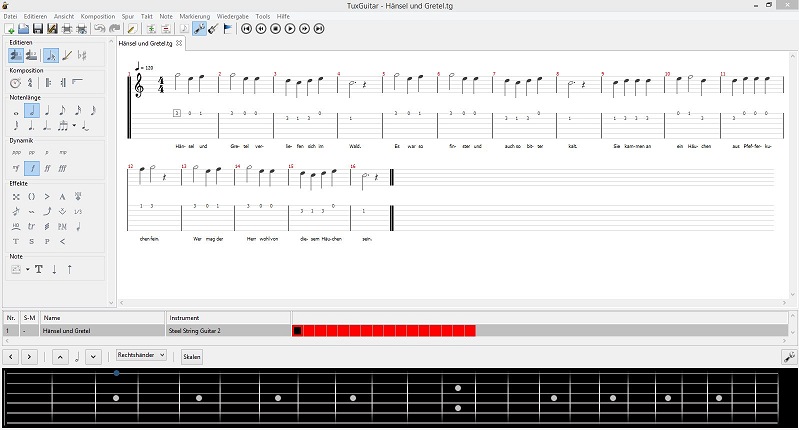Select whole note length

click(x=16, y=111)
